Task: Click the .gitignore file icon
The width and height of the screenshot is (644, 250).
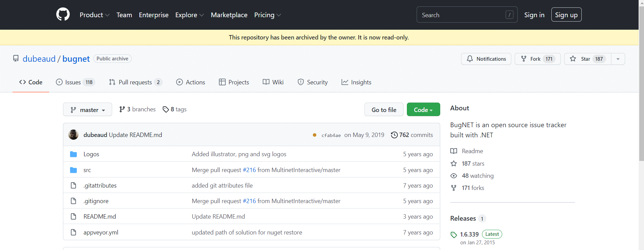Action: (x=73, y=201)
